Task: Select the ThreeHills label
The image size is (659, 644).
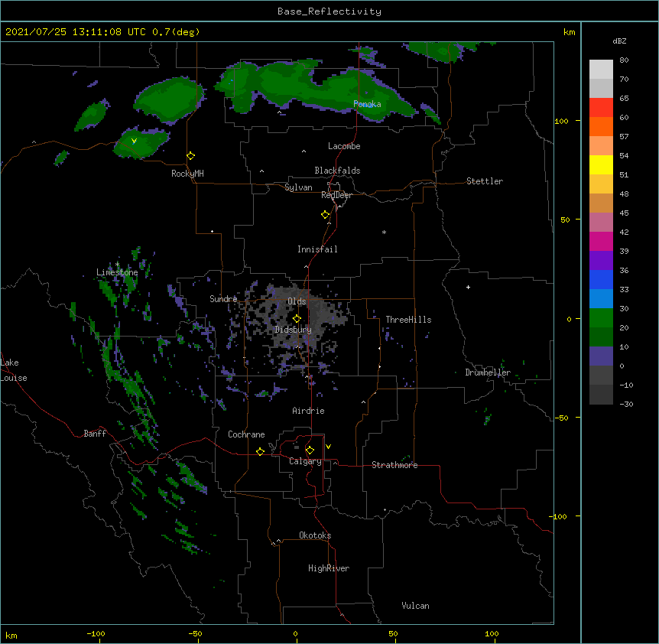Action: [408, 320]
